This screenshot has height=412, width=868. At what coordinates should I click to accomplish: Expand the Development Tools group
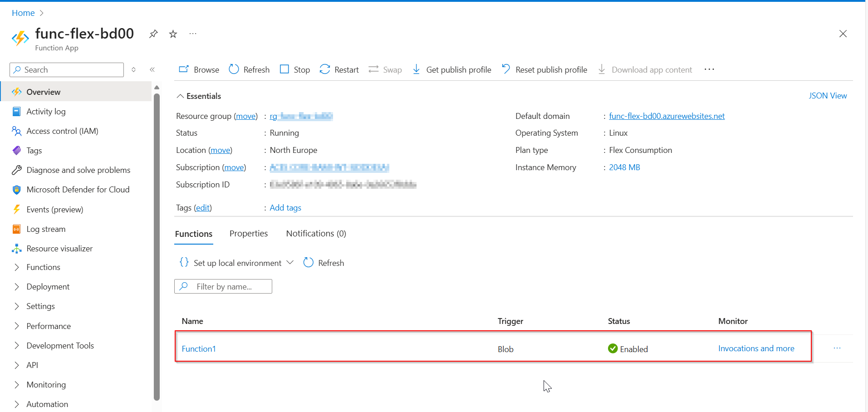click(x=17, y=345)
